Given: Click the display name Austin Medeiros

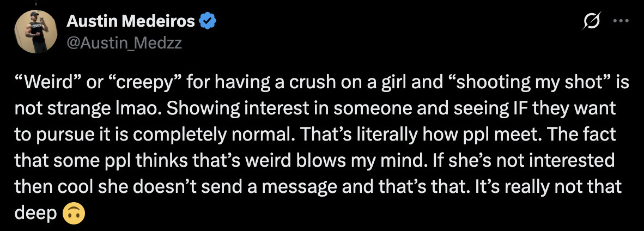Looking at the screenshot, I should (x=130, y=22).
